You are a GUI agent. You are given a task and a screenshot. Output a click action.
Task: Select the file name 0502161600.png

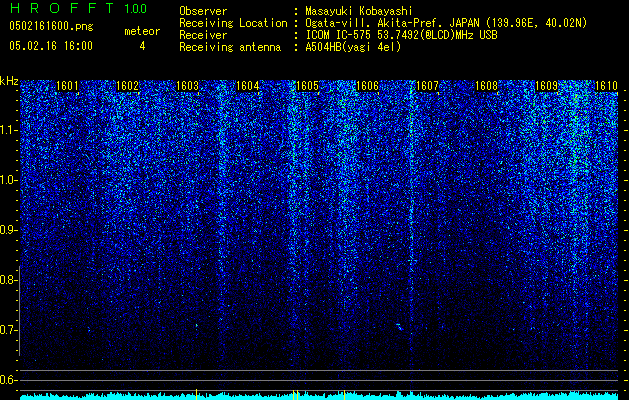coord(51,27)
